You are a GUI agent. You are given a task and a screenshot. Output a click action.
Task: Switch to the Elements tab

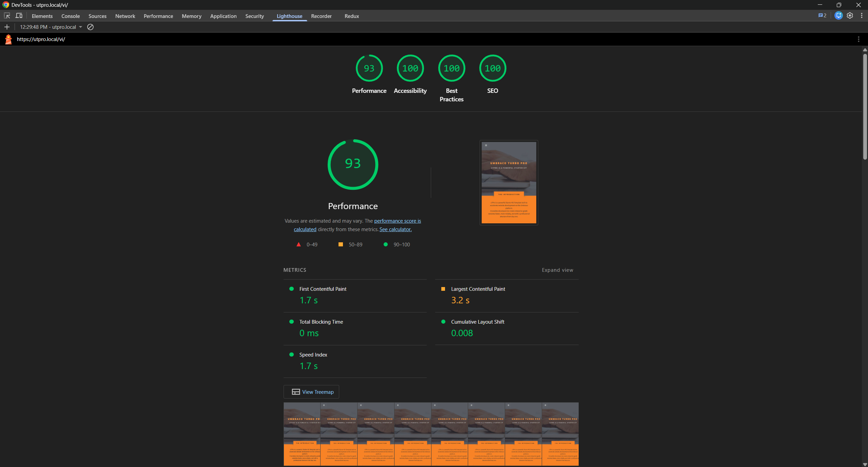coord(42,16)
